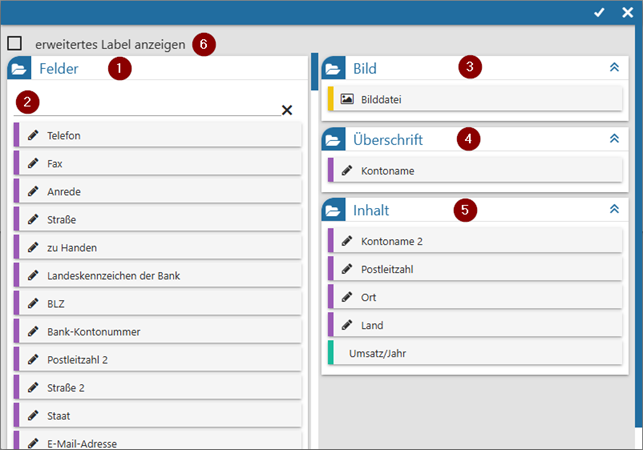
Task: Click the pencil icon next to Land
Action: (x=347, y=325)
